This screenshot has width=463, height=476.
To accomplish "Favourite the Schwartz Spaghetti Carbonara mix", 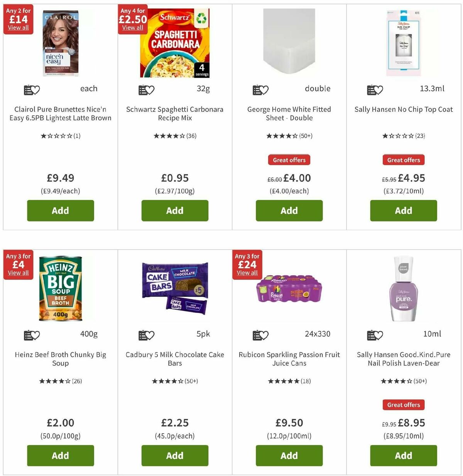I will [x=146, y=90].
